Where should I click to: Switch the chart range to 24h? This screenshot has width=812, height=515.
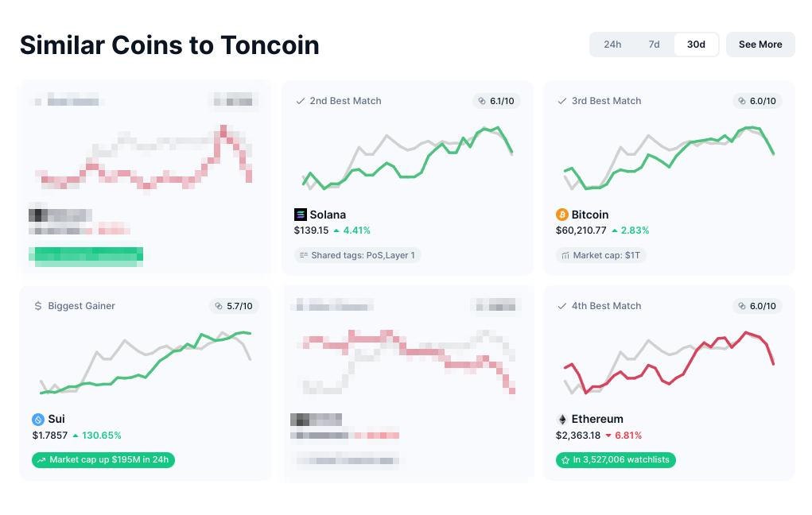612,45
